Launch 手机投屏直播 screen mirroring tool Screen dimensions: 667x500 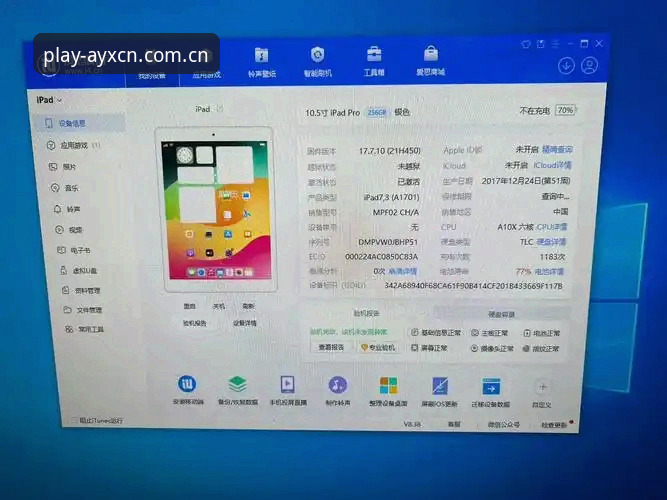(x=288, y=390)
